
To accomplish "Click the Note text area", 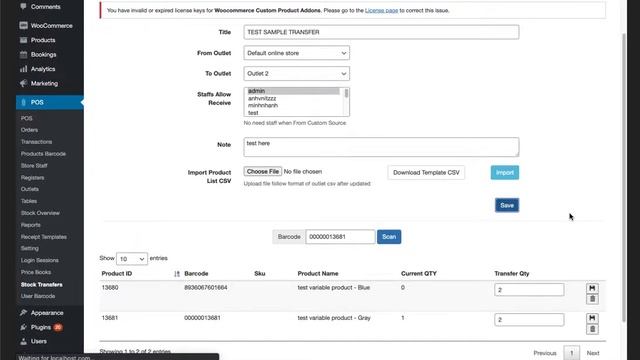I will (x=381, y=147).
